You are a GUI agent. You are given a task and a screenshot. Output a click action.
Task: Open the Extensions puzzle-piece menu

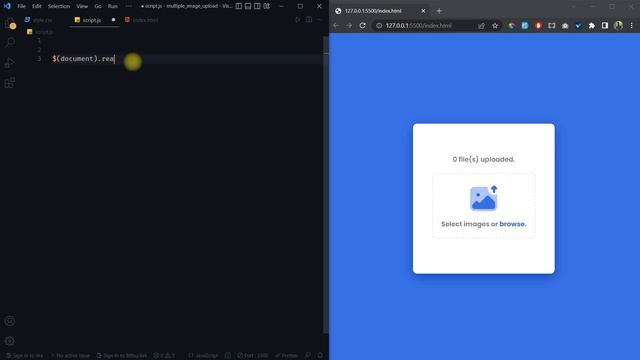point(592,25)
